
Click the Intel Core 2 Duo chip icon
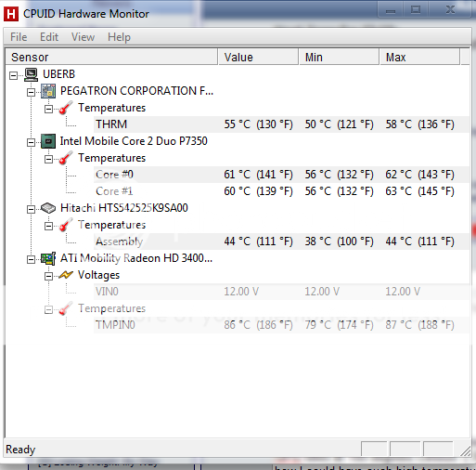point(48,141)
